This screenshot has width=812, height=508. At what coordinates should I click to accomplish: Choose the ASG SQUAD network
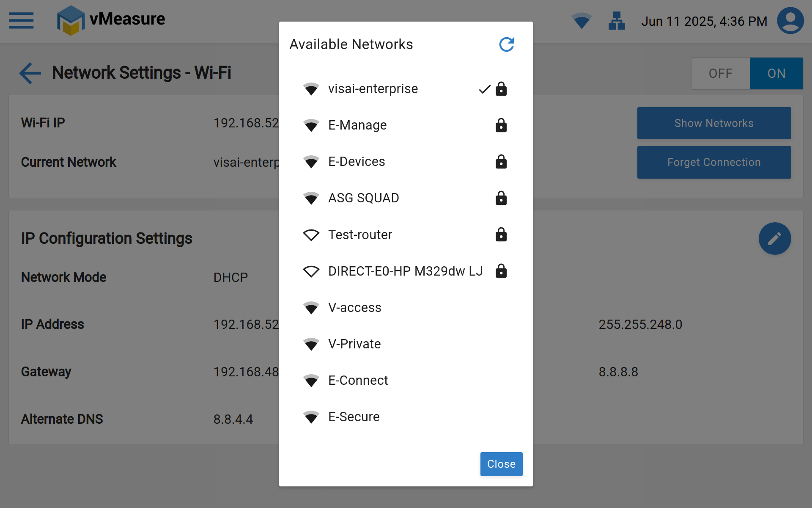pos(363,198)
